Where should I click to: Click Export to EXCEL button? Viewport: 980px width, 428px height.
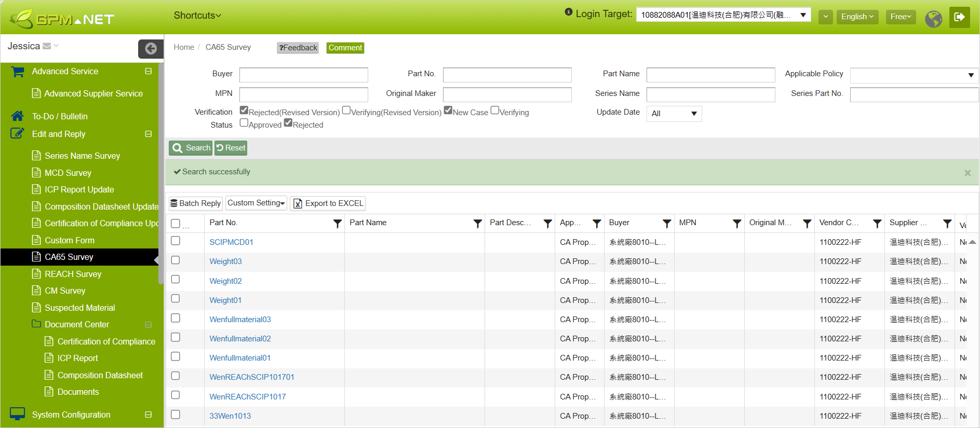328,203
